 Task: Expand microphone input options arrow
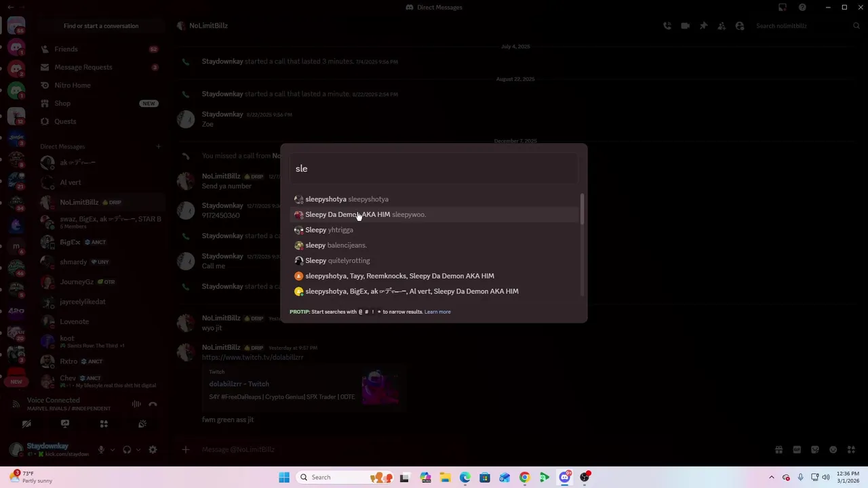[112, 449]
